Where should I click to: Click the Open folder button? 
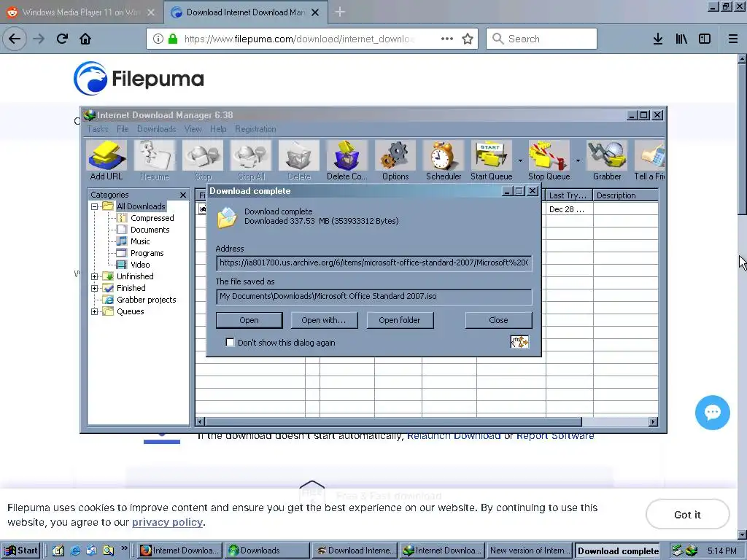click(400, 320)
